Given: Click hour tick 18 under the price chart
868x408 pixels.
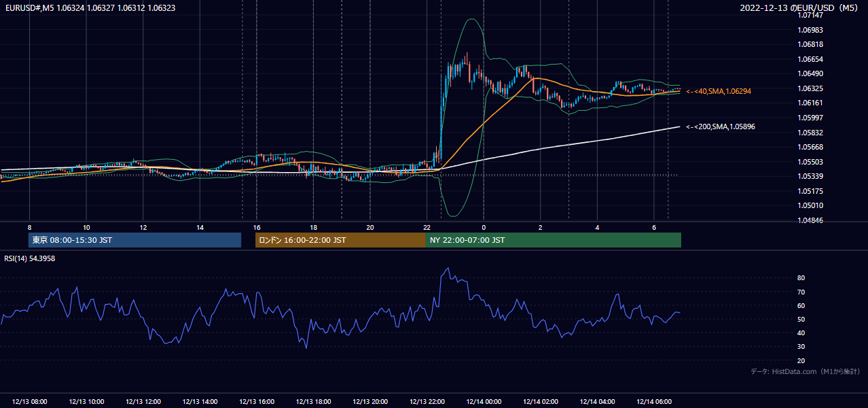Looking at the screenshot, I should (313, 227).
